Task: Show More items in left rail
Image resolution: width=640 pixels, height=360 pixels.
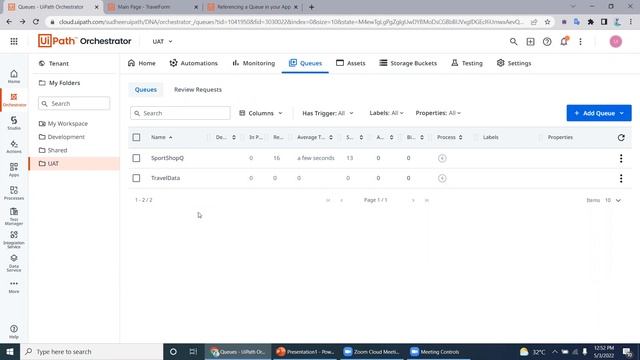Action: 14,287
